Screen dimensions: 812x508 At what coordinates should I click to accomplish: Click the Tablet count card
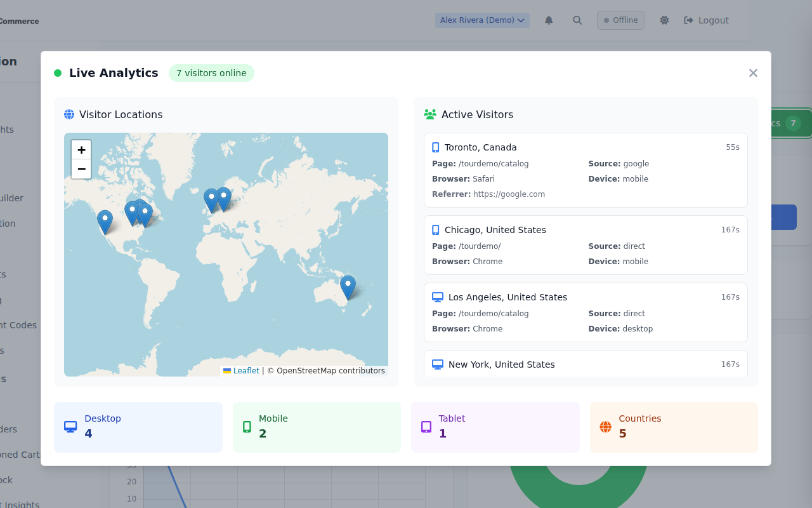[x=495, y=427]
